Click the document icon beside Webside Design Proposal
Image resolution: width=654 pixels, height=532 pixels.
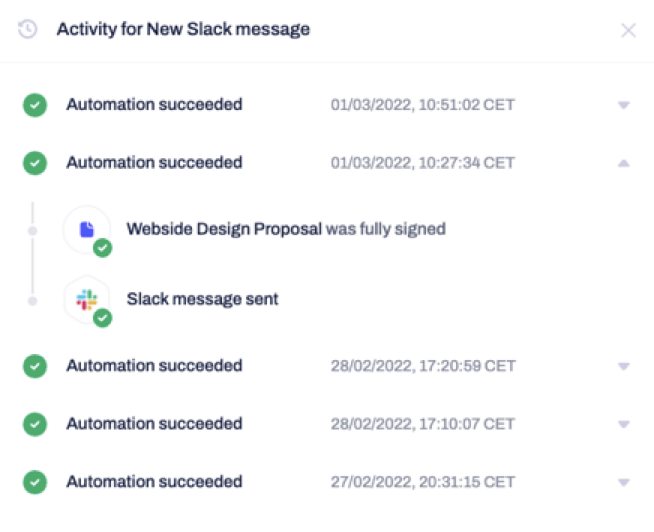[x=87, y=229]
